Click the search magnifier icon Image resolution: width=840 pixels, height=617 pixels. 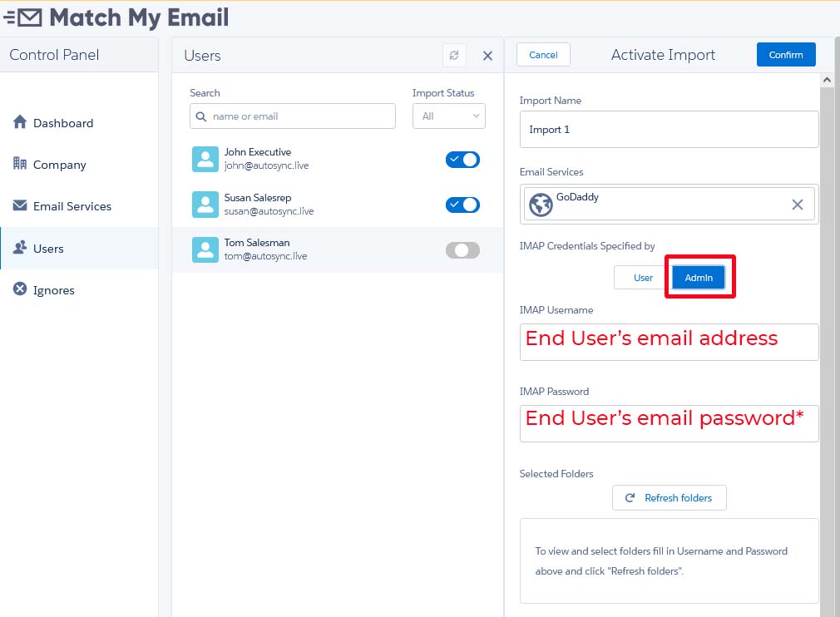click(x=200, y=116)
